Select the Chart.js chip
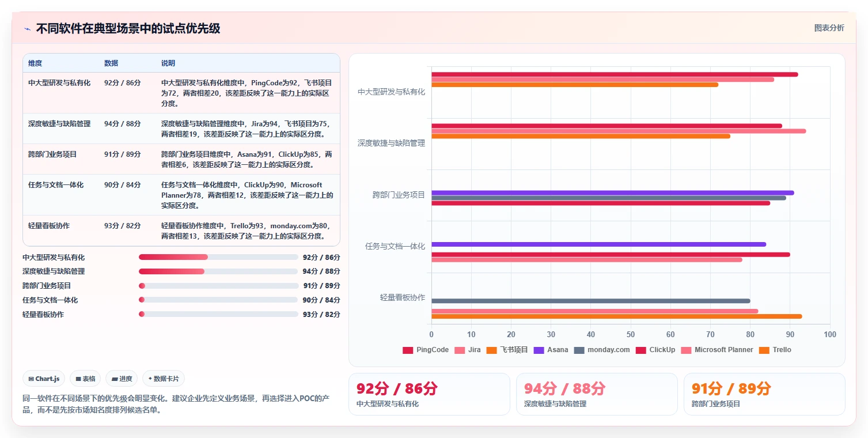 (44, 379)
